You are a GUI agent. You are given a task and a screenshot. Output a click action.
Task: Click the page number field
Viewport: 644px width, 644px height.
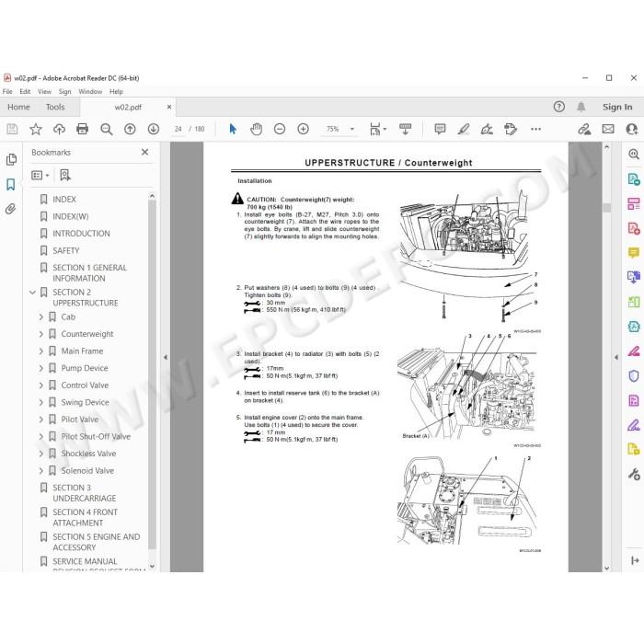pyautogui.click(x=178, y=129)
